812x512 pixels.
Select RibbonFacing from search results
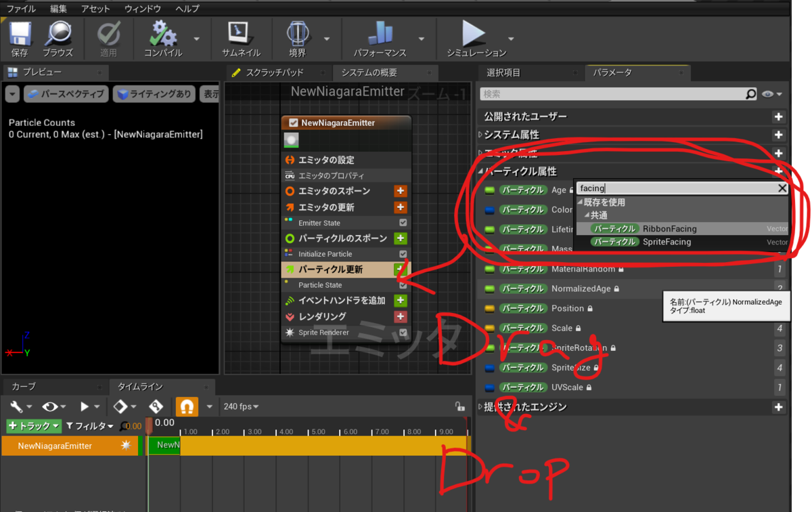681,229
